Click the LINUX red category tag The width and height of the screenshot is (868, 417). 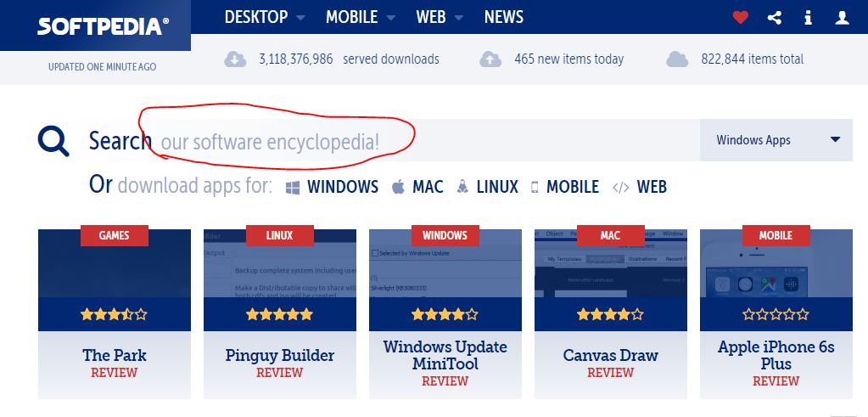[279, 235]
